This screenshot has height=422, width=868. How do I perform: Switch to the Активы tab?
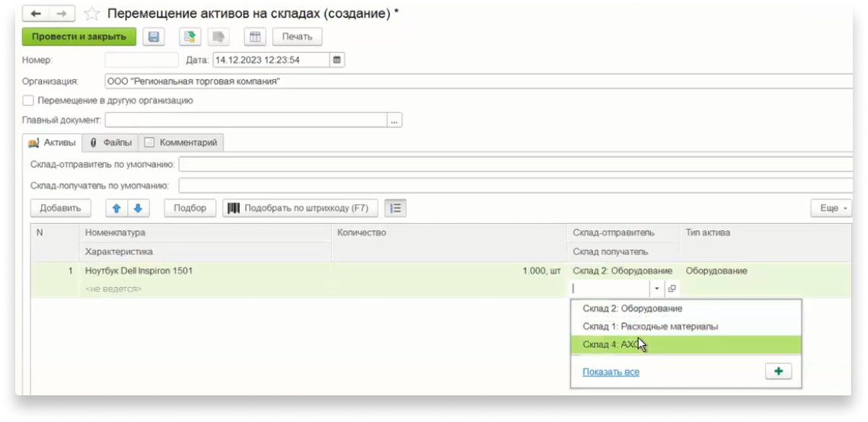[52, 143]
